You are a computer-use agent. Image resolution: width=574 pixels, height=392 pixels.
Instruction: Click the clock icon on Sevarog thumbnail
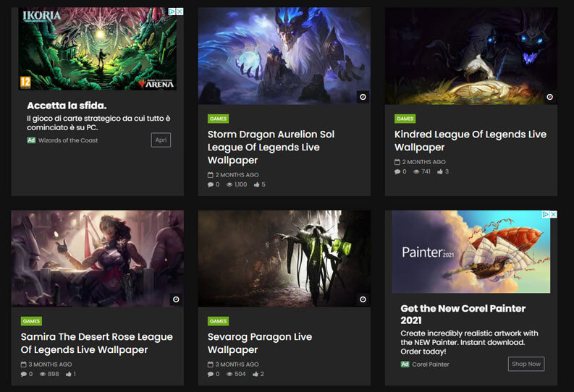(363, 299)
